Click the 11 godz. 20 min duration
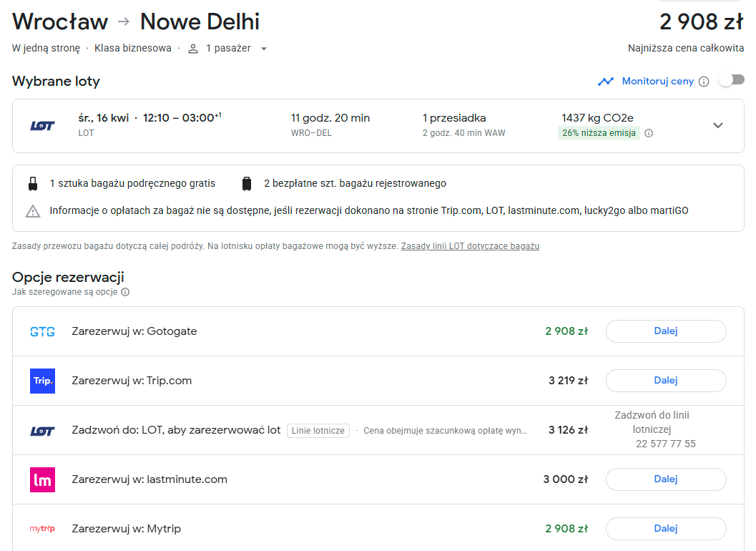 [330, 118]
